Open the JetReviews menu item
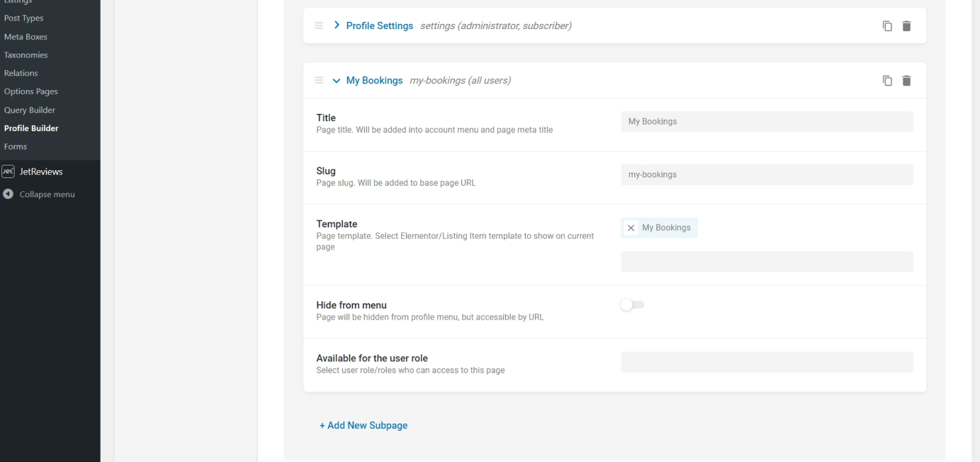The height and width of the screenshot is (462, 980). coord(41,171)
